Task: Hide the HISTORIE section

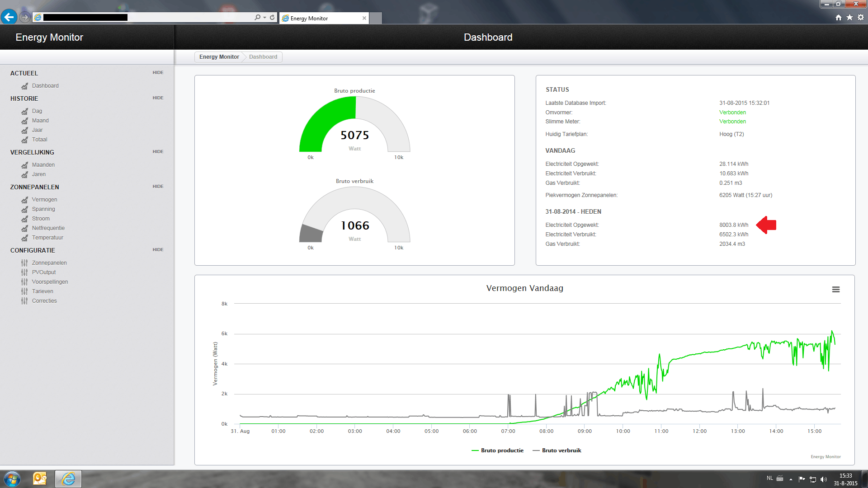Action: pos(158,98)
